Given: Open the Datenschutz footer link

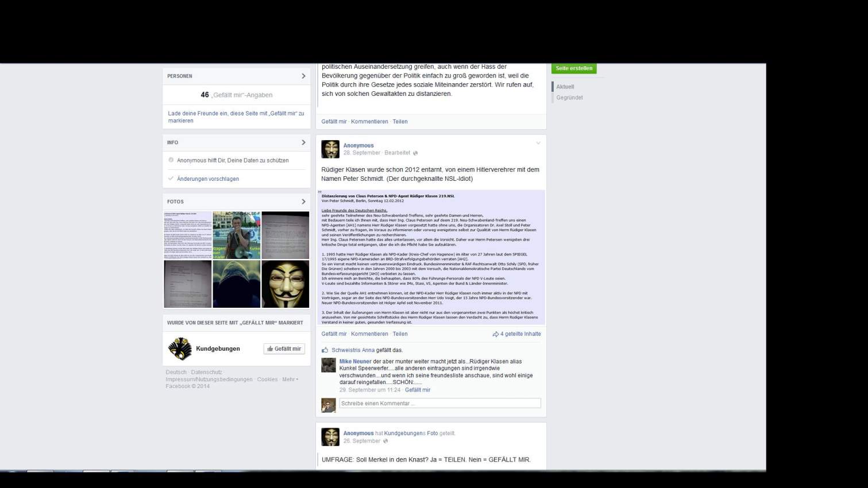Looking at the screenshot, I should (x=206, y=372).
